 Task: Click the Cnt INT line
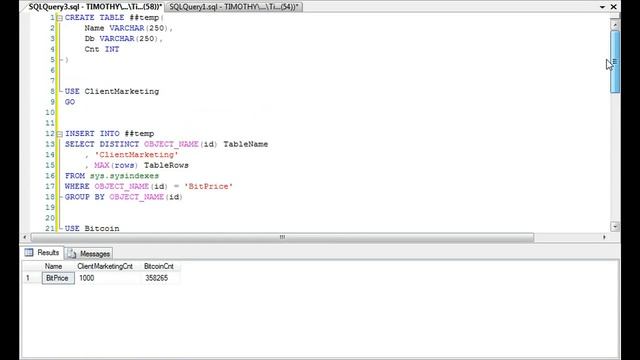click(x=102, y=49)
